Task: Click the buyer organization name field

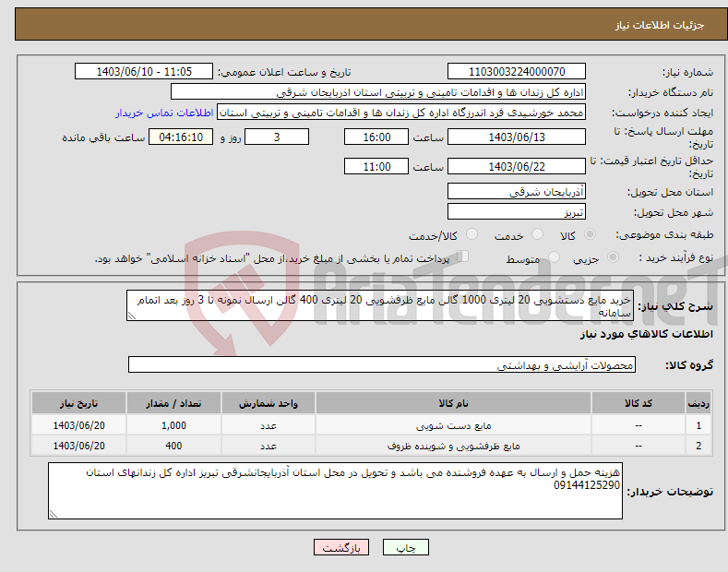Action: [x=378, y=92]
